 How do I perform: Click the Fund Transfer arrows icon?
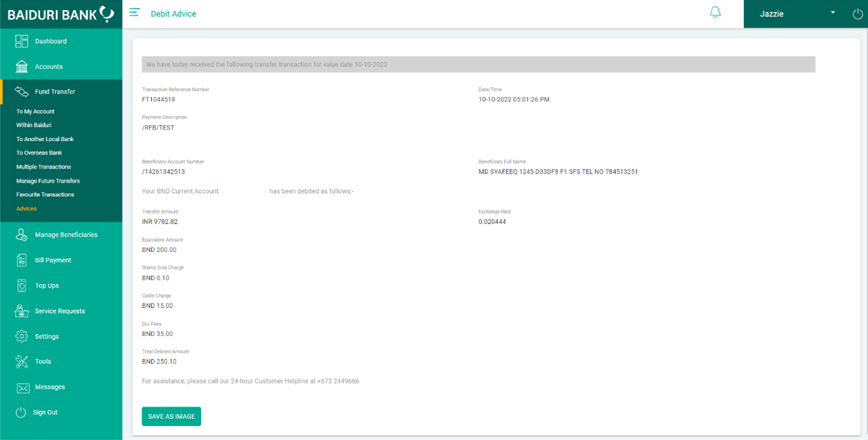(x=22, y=92)
